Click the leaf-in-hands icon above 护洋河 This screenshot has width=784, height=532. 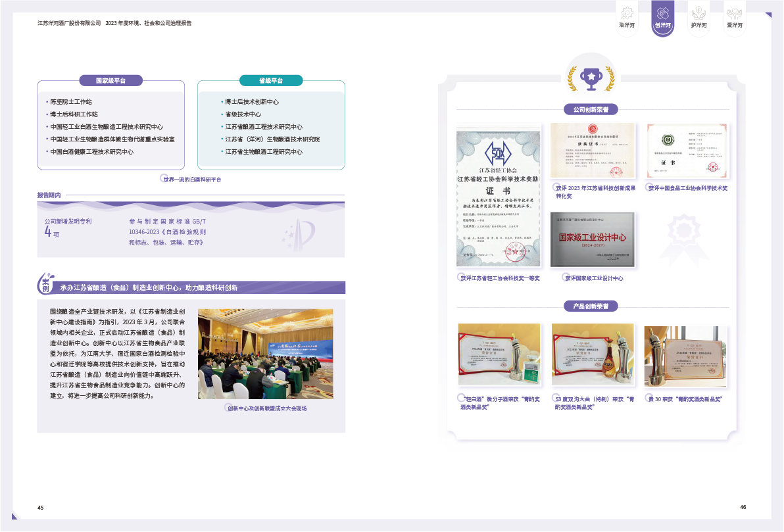coord(698,12)
